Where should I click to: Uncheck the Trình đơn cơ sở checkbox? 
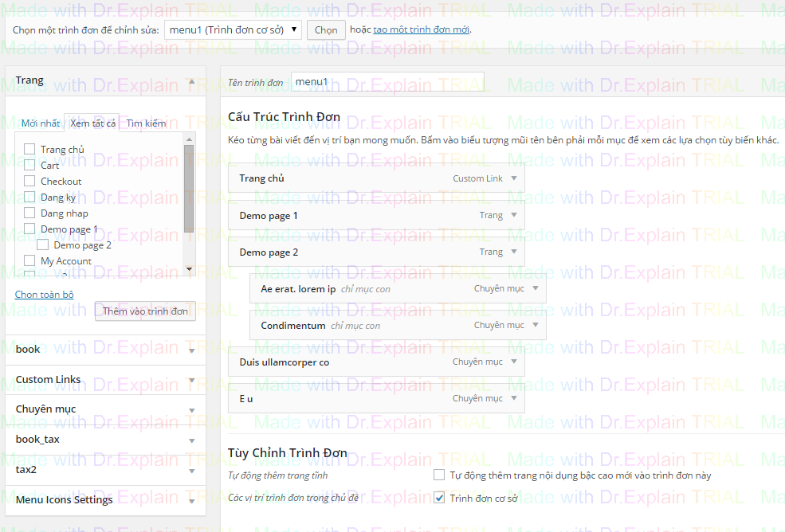[439, 499]
